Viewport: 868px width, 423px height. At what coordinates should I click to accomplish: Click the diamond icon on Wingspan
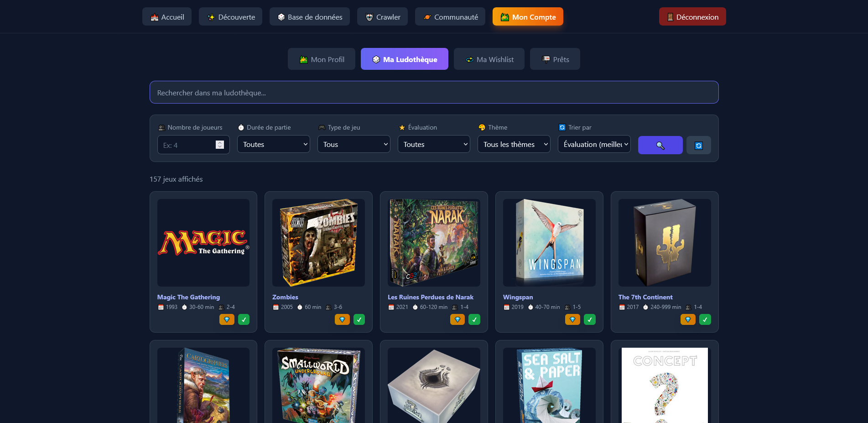[572, 319]
